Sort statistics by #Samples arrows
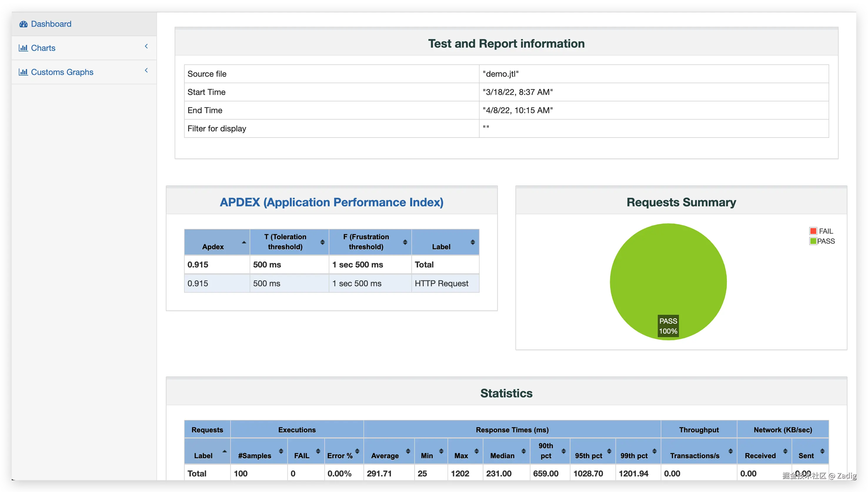Image resolution: width=868 pixels, height=492 pixels. coord(281,451)
